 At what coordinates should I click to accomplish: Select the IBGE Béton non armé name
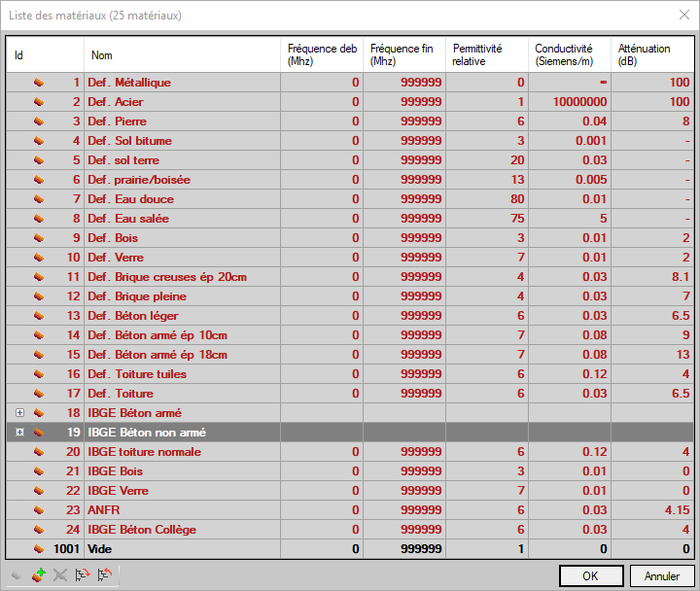tap(147, 433)
